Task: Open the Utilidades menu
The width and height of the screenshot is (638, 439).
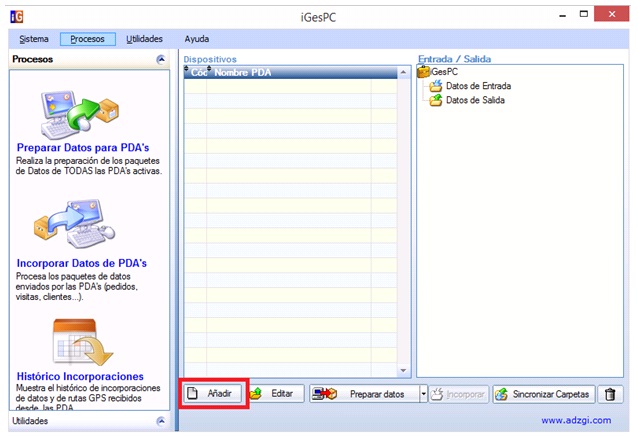Action: [x=144, y=39]
